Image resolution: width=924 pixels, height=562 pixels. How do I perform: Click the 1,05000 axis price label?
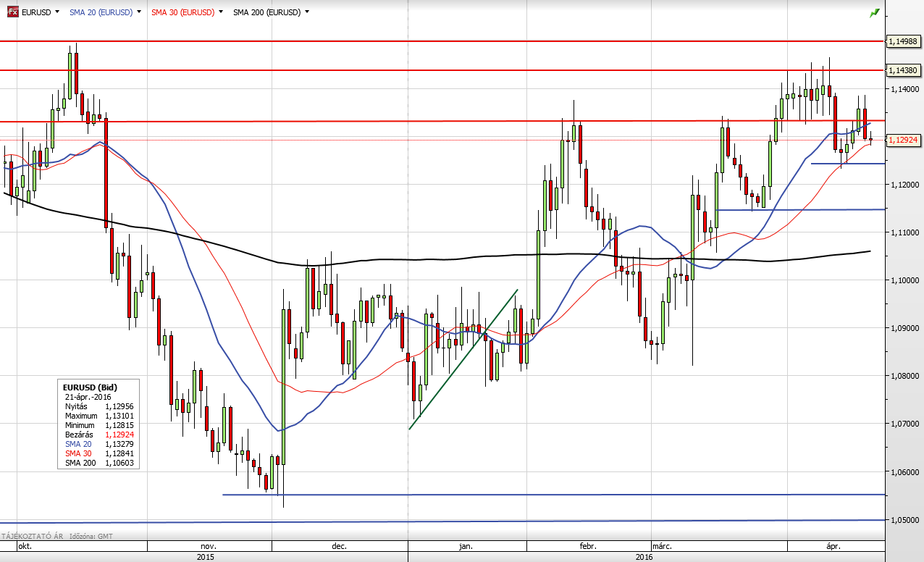pos(904,520)
